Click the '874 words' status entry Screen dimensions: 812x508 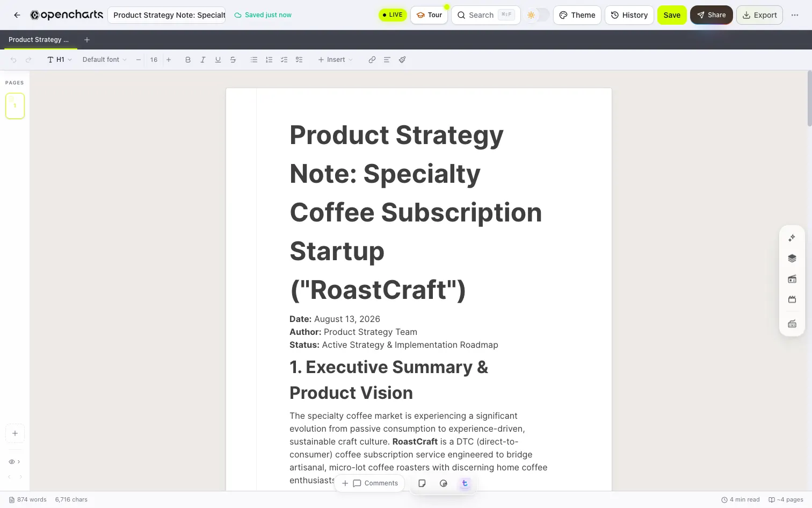pyautogui.click(x=28, y=499)
